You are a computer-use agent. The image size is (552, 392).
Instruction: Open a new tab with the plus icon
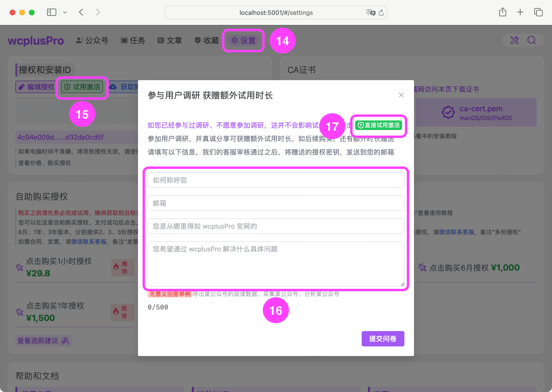(520, 12)
